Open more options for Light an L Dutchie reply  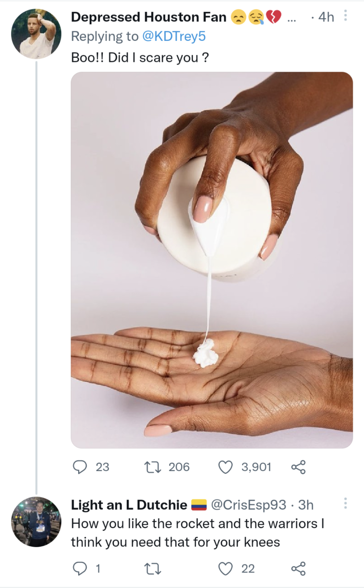[x=345, y=503]
